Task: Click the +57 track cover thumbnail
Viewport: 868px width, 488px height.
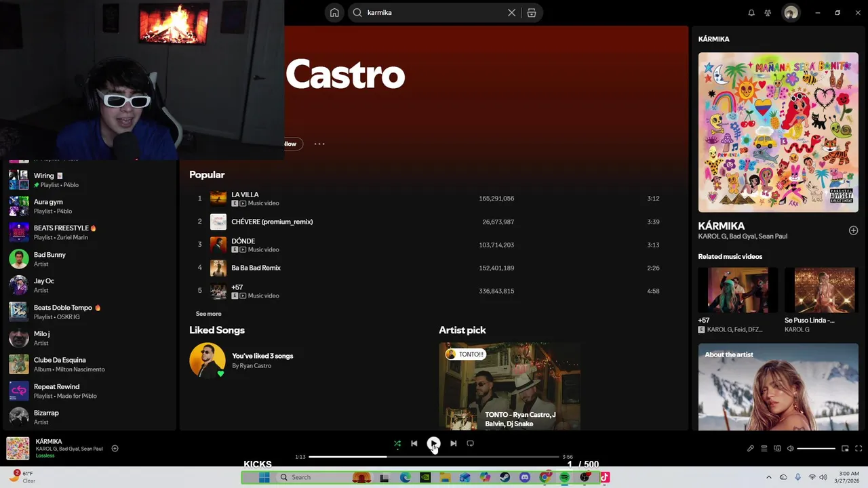Action: click(218, 291)
